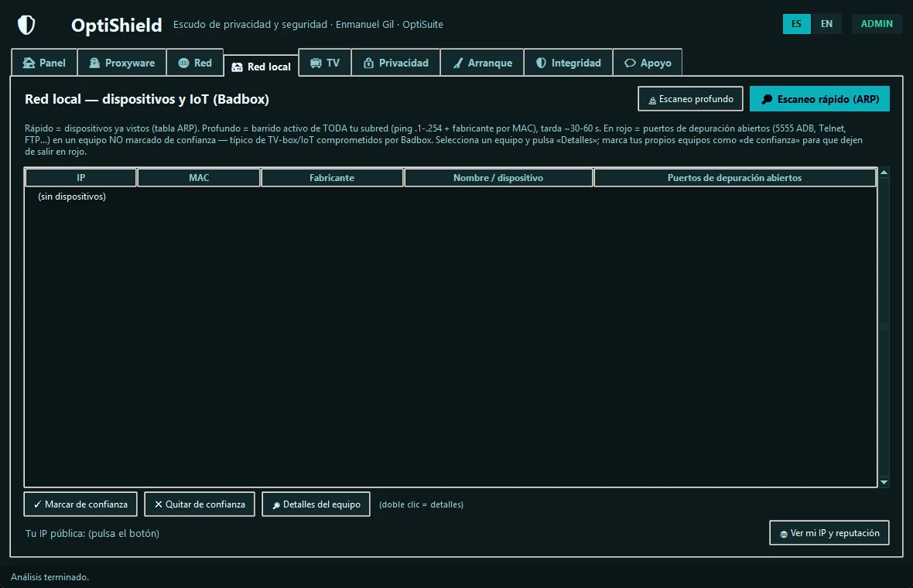Open Detalles del equipo
Viewport: 913px width, 588px height.
(316, 504)
